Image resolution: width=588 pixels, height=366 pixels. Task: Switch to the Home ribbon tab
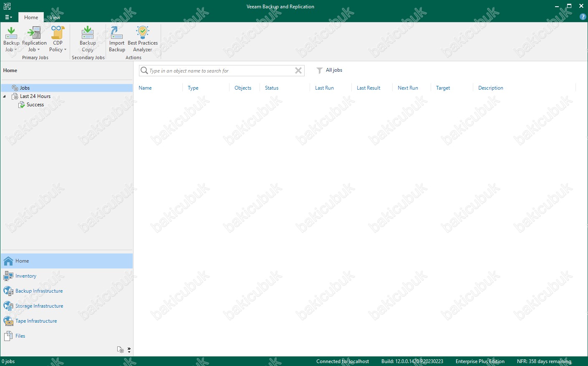click(31, 18)
